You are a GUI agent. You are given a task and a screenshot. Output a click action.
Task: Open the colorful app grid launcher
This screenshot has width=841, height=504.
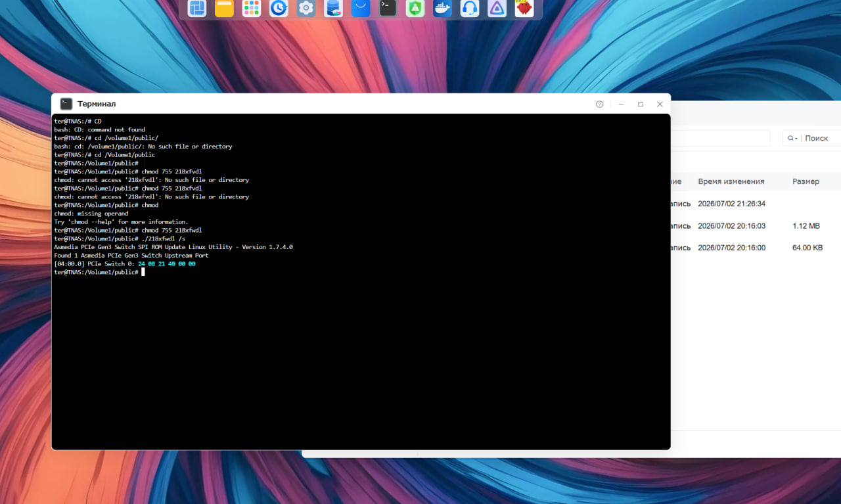(252, 8)
